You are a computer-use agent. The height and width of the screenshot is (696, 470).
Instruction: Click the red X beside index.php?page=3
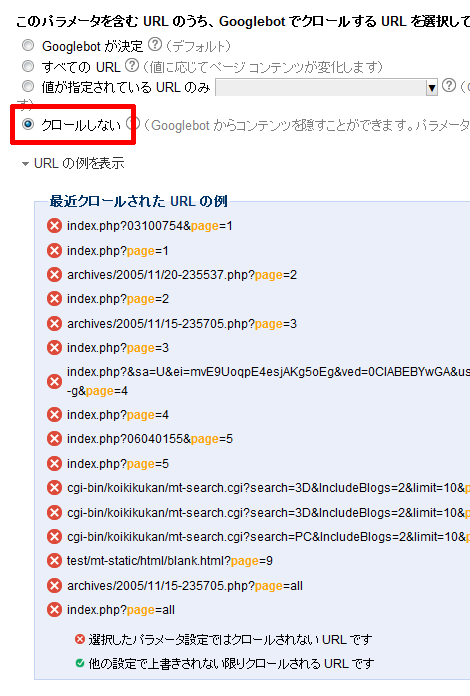coord(54,348)
